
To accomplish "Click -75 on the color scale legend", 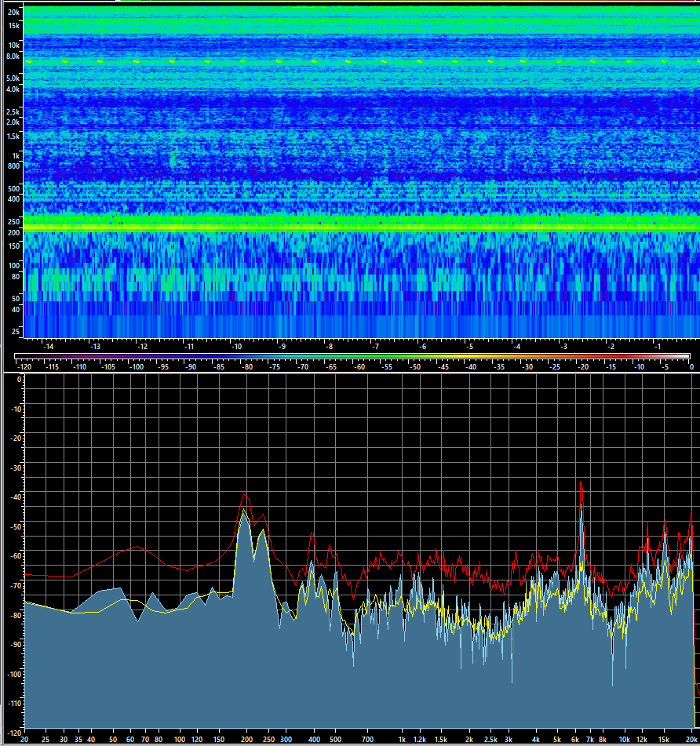I will (275, 367).
